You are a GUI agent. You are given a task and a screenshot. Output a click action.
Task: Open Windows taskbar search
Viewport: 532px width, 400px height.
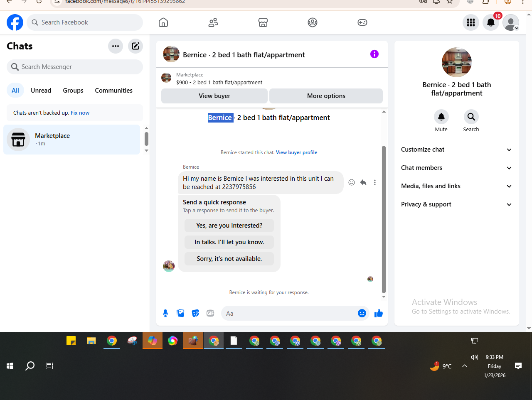click(x=30, y=366)
